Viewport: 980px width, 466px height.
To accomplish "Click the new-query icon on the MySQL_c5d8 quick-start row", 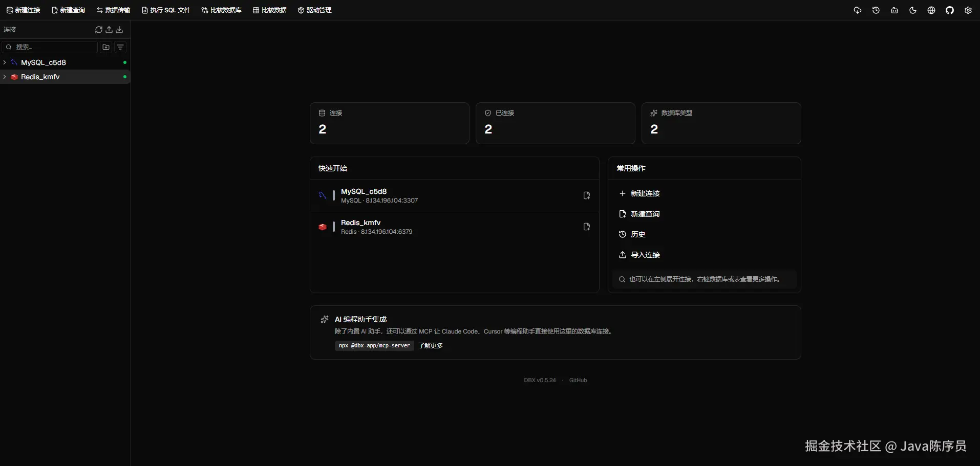I will pos(587,195).
